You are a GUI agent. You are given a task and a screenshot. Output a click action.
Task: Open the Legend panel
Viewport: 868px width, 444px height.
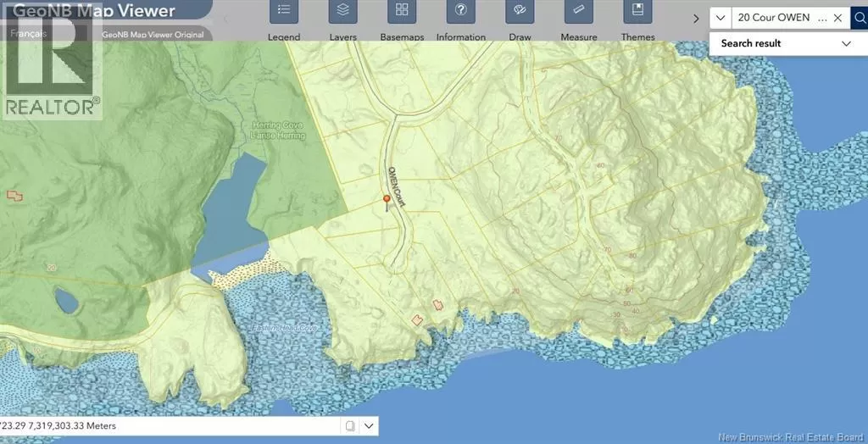click(x=284, y=12)
